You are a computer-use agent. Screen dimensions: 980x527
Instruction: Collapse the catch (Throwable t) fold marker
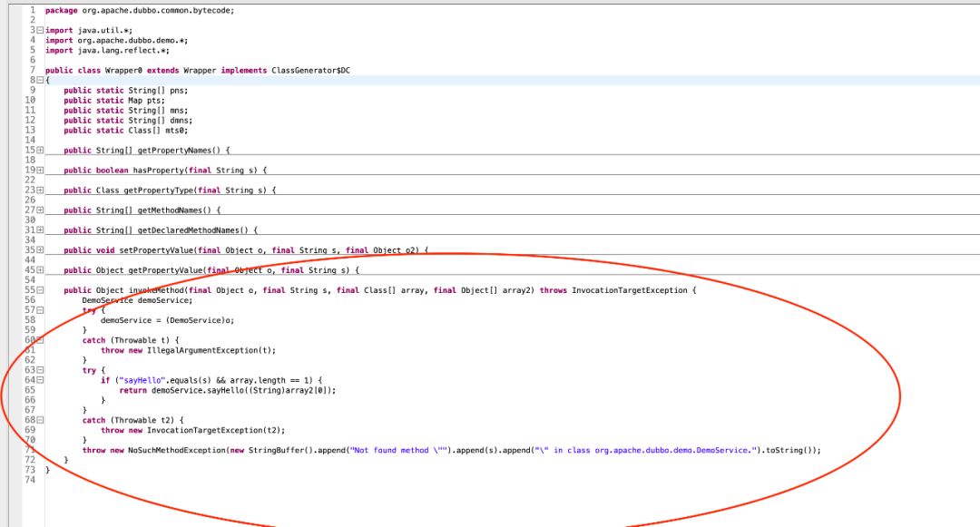pyautogui.click(x=40, y=339)
